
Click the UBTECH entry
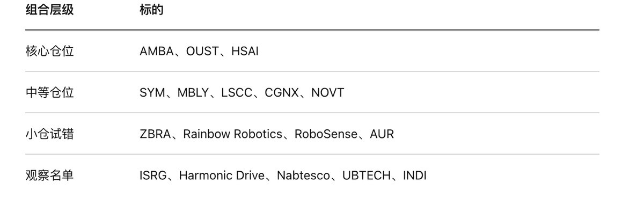pyautogui.click(x=367, y=176)
